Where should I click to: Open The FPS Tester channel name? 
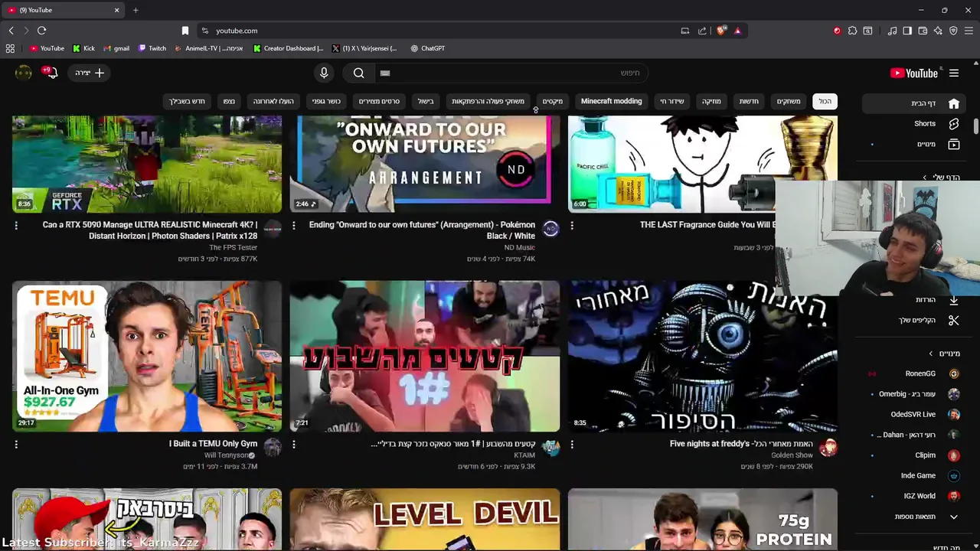pos(234,247)
